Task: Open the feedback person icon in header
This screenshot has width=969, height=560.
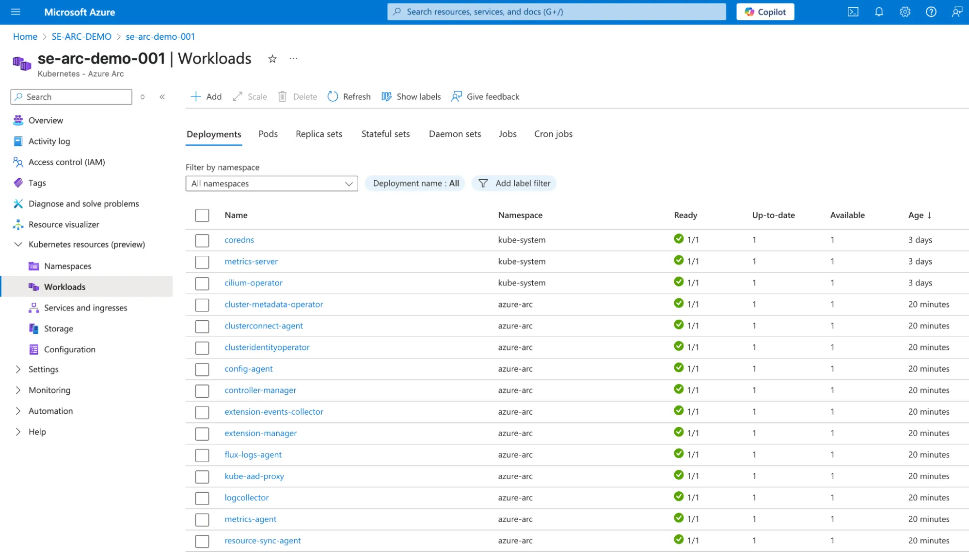Action: (957, 12)
